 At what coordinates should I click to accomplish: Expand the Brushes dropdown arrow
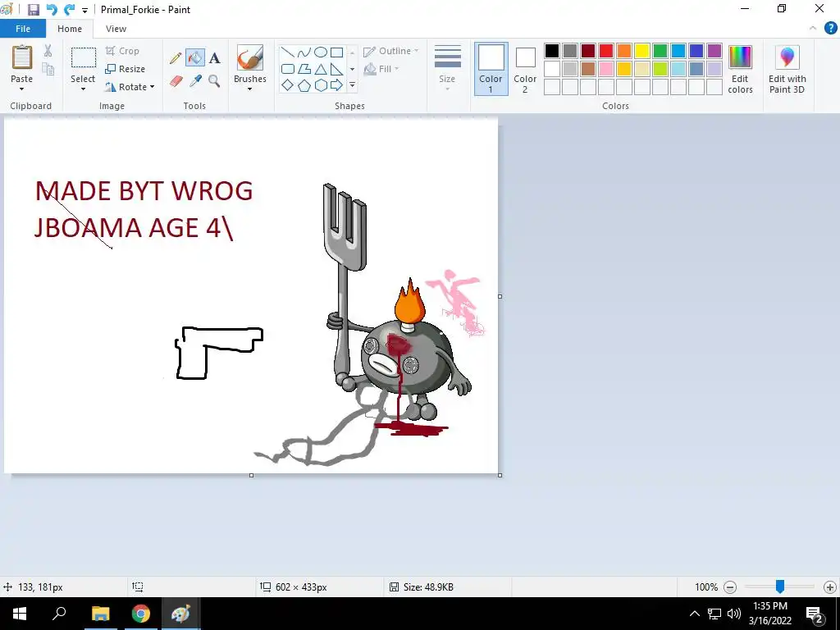250,89
